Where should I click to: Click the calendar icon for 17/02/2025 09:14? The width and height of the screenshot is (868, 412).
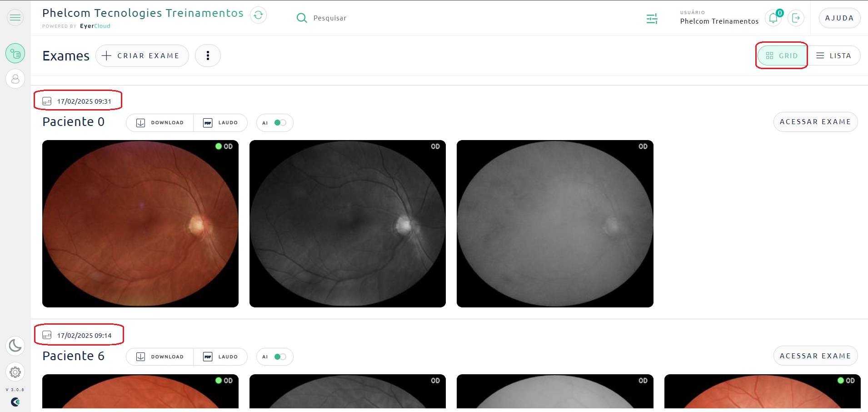(x=47, y=335)
